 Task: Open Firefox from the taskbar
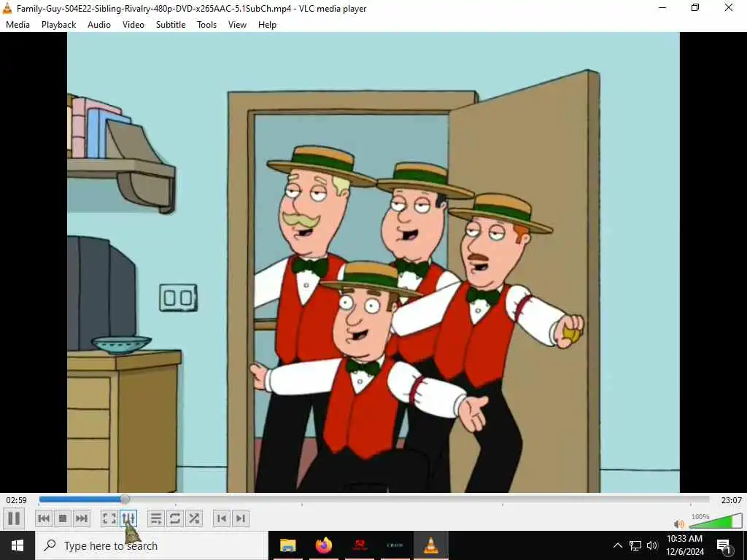point(323,545)
